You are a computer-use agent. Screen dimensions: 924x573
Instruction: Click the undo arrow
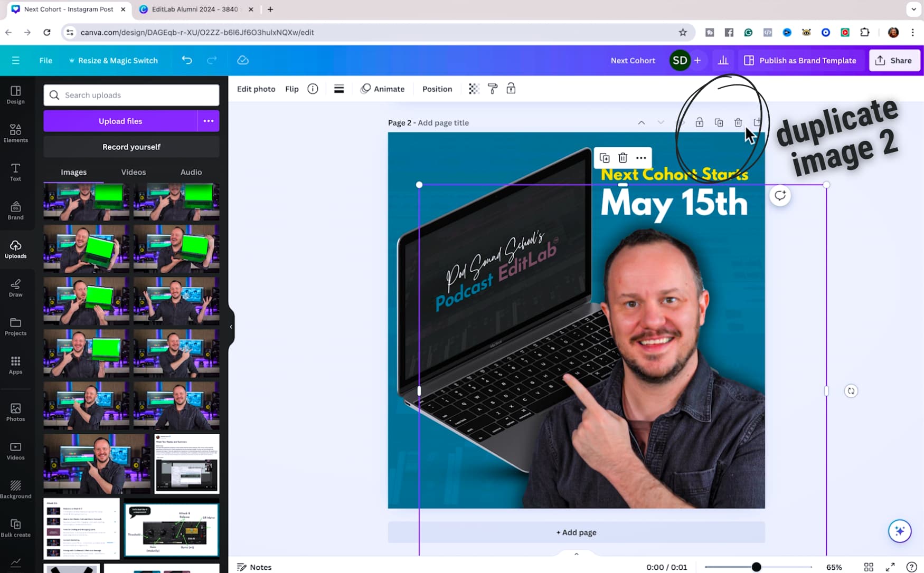pos(187,60)
